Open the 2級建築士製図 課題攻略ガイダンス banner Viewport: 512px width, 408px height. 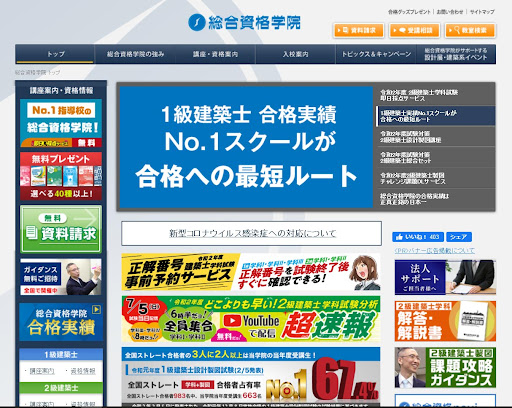[445, 367]
